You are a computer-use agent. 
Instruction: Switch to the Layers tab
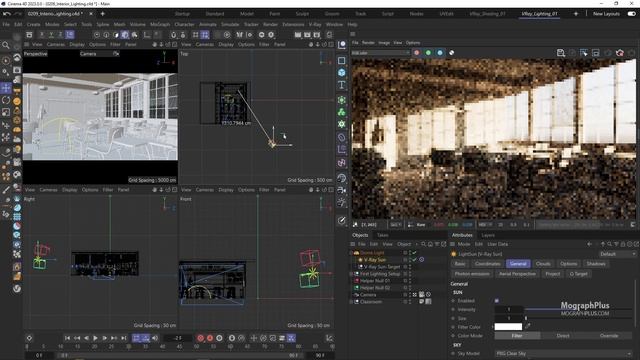click(488, 235)
